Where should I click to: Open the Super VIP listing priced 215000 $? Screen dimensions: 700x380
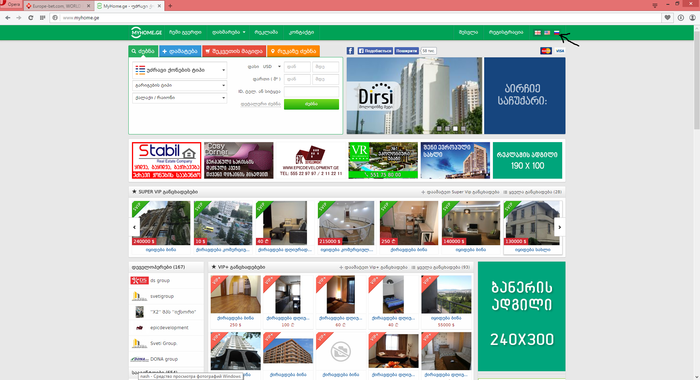click(346, 227)
